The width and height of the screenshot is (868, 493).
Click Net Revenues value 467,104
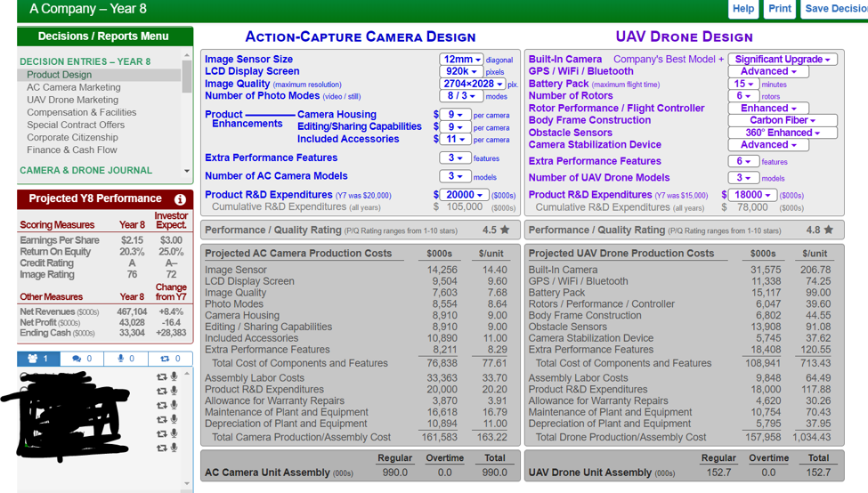pos(132,311)
